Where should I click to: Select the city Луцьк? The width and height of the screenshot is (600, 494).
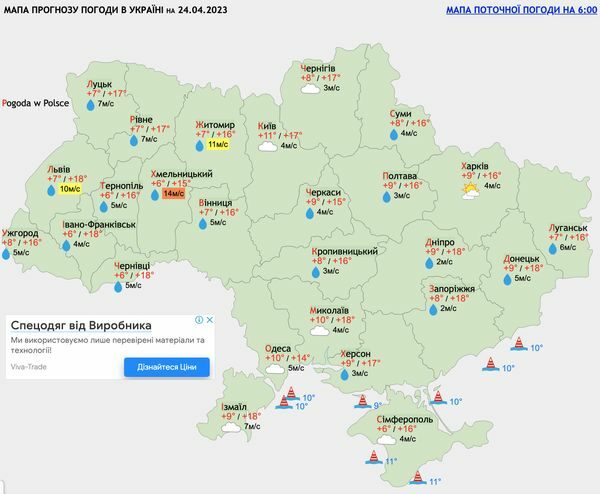click(x=99, y=84)
